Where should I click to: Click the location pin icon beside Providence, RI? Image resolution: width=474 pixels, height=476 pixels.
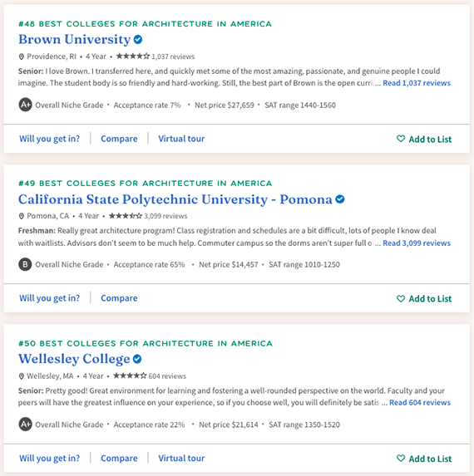(21, 56)
